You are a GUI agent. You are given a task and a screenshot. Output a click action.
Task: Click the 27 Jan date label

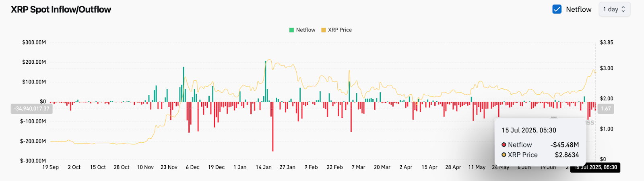(x=287, y=167)
